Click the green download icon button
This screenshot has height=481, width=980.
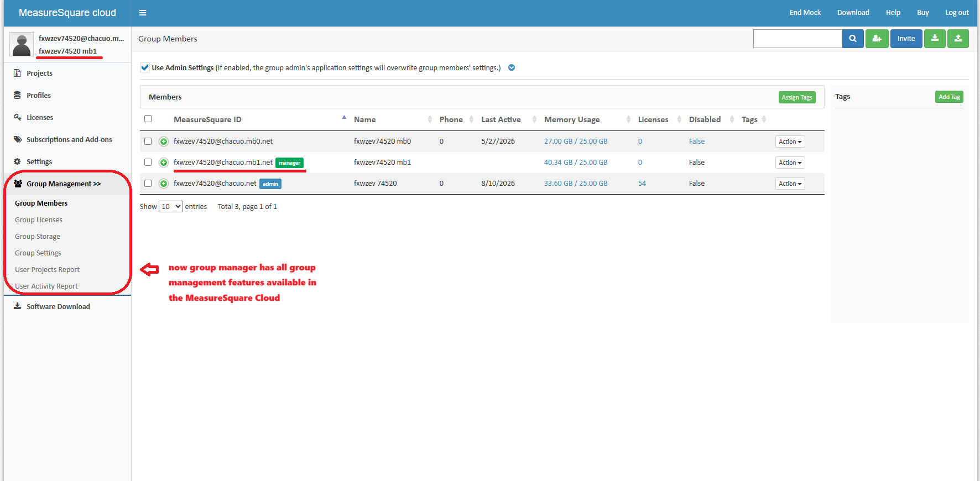pyautogui.click(x=935, y=39)
